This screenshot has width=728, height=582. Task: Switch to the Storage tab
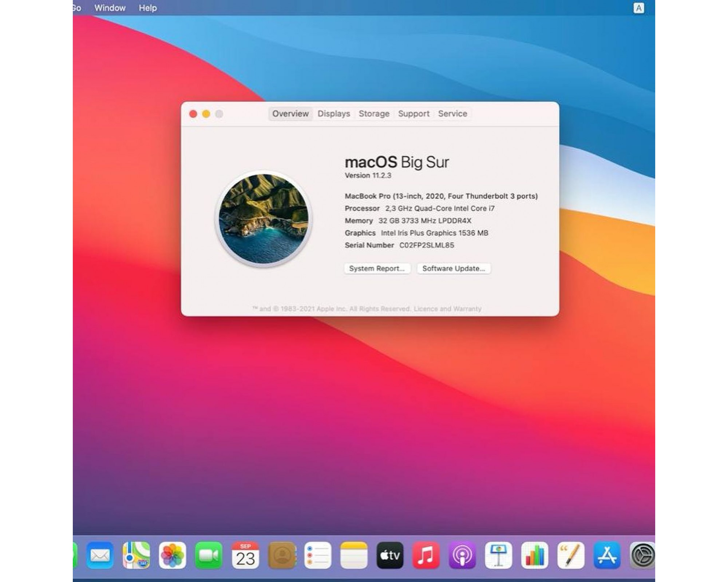coord(374,114)
